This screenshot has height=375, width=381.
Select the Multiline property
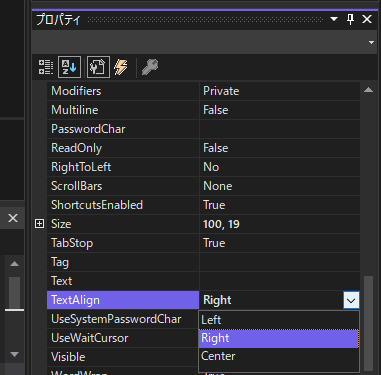coord(123,110)
